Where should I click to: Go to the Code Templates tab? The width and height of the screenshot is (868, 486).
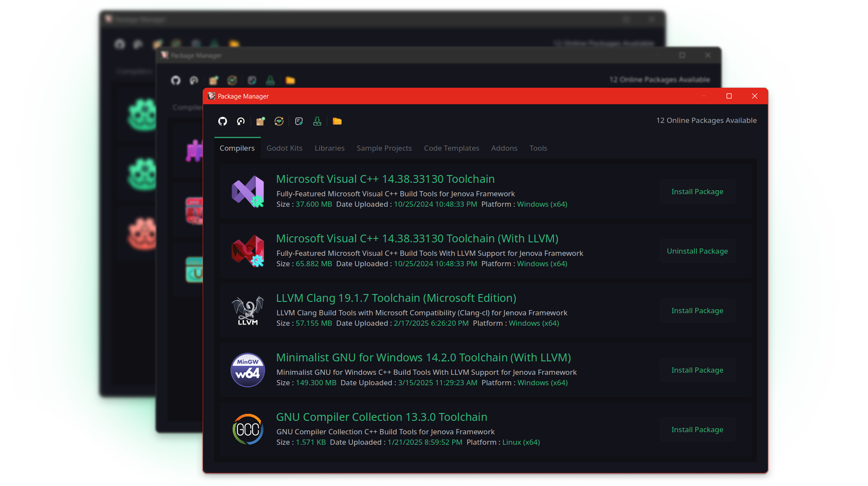(451, 148)
